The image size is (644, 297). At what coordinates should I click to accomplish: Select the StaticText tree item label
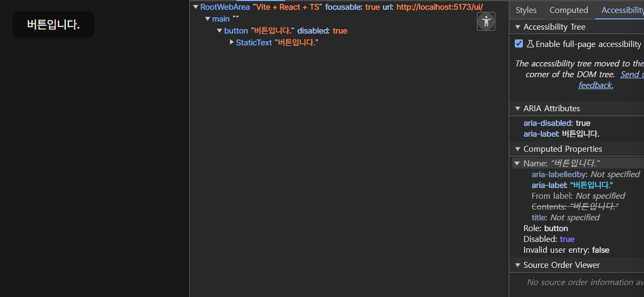point(254,42)
